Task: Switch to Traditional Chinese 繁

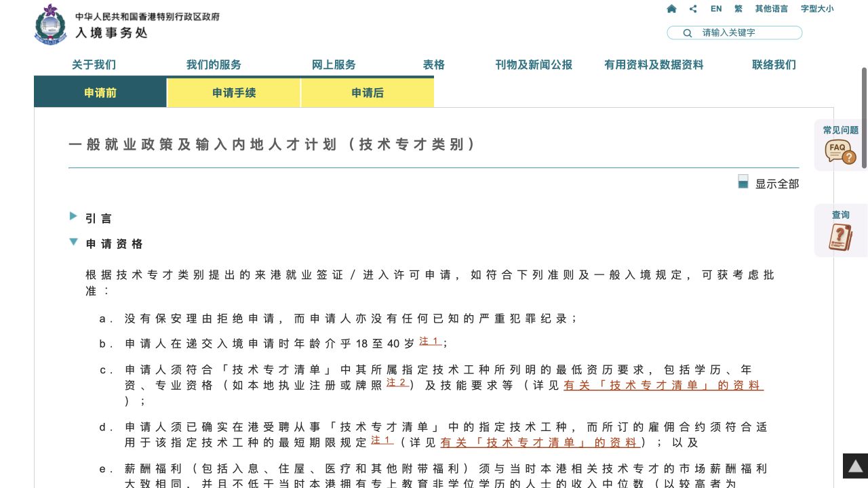Action: pyautogui.click(x=738, y=9)
